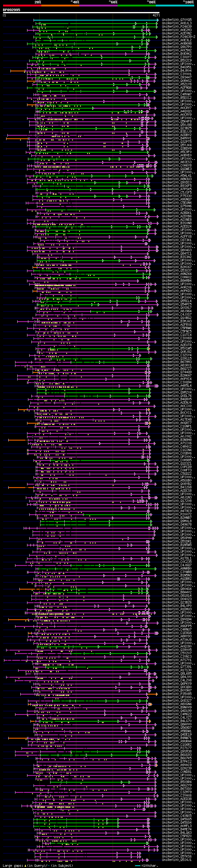Open the UniRef100_P20072 entry
This screenshot has width=197, height=868.
coord(176,515)
